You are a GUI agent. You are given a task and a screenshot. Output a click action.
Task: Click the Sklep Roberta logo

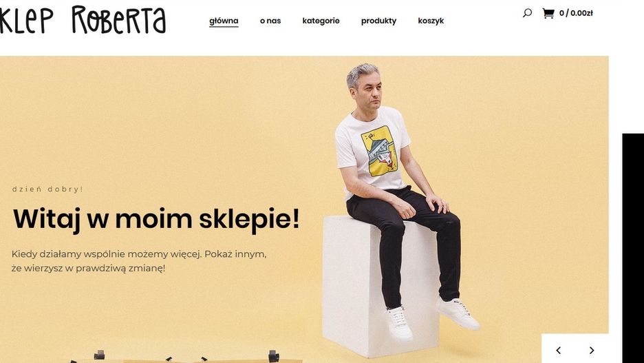(x=83, y=20)
